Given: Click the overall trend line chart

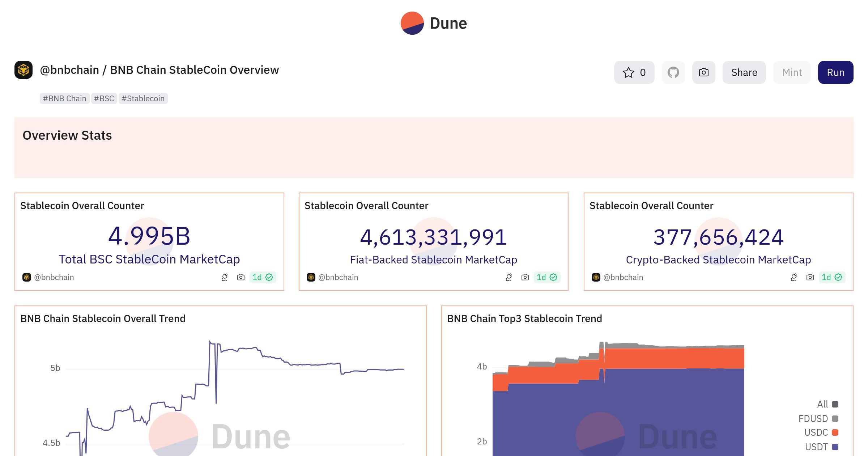Looking at the screenshot, I should point(235,398).
